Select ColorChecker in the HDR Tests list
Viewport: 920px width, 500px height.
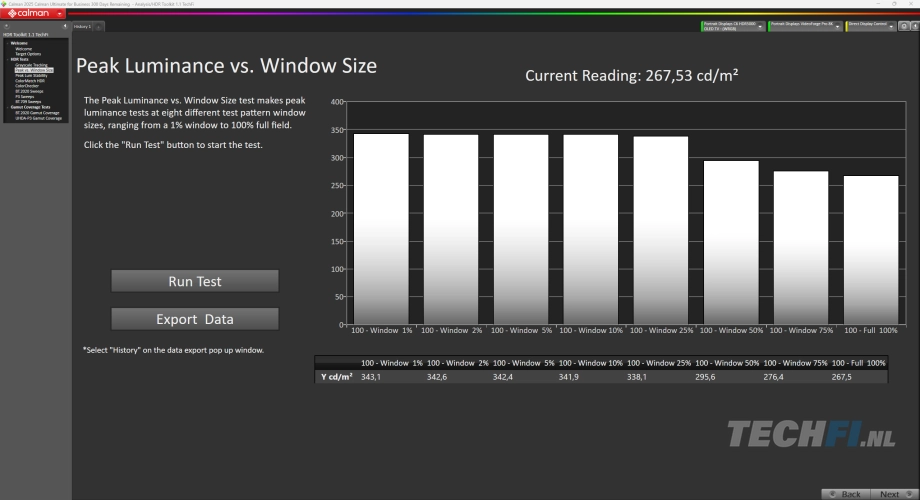(x=27, y=86)
